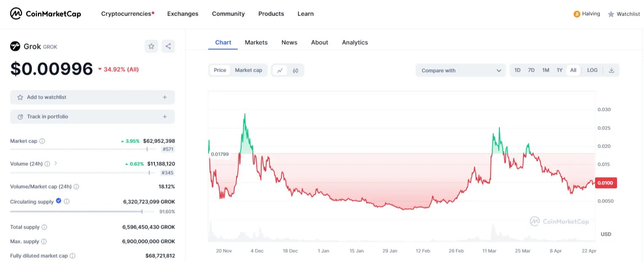The image size is (644, 262).
Task: Select 1Y time range
Action: [x=560, y=70]
